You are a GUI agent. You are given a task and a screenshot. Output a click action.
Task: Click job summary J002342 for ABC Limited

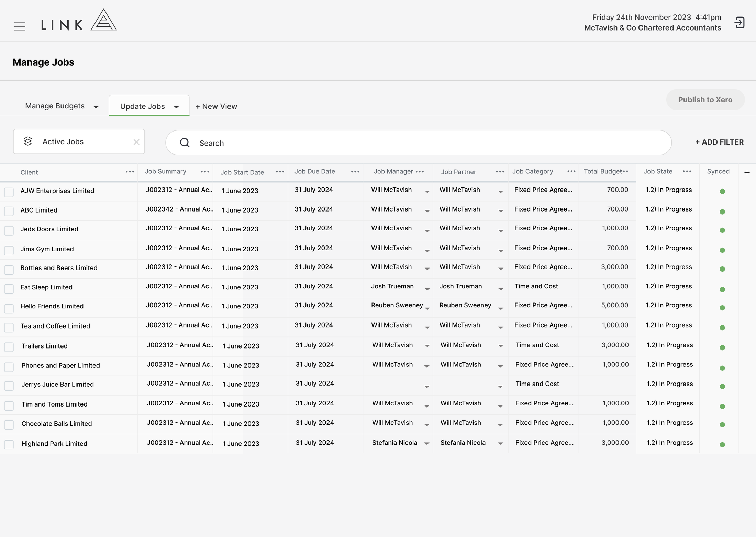point(180,209)
